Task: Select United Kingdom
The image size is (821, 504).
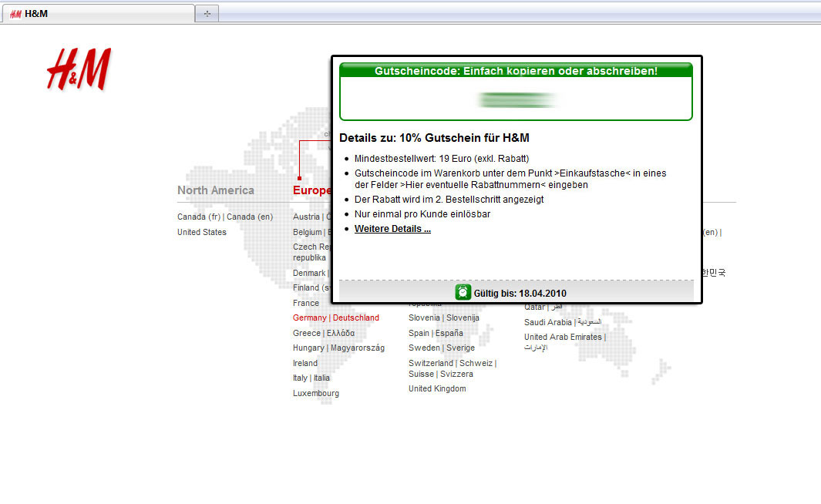Action: (437, 389)
